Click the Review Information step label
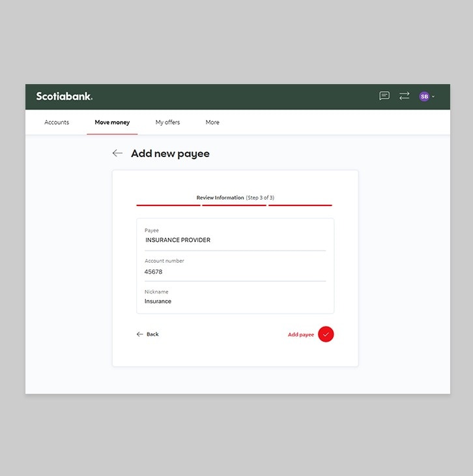Viewport: 473px width, 476px height. pos(220,198)
